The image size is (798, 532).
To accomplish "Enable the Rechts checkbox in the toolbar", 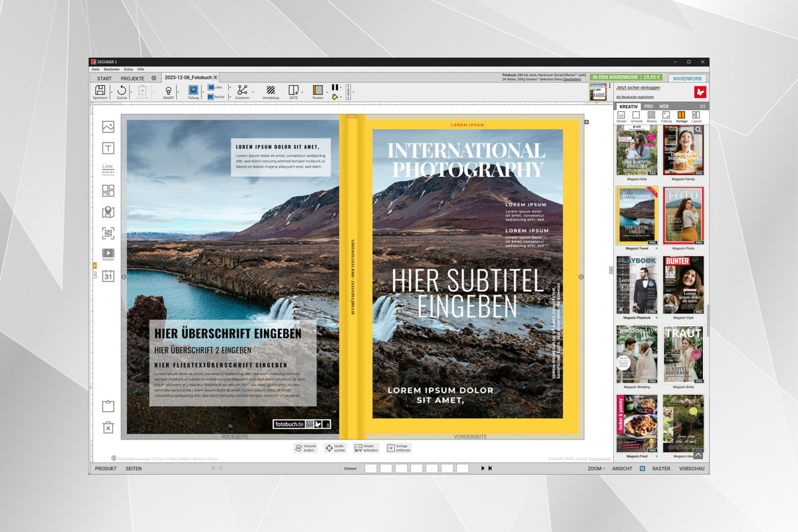I will [x=210, y=96].
